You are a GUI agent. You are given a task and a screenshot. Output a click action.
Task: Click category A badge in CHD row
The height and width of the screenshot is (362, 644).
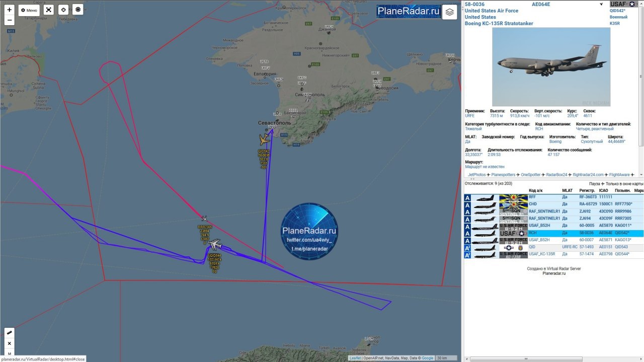pyautogui.click(x=467, y=205)
